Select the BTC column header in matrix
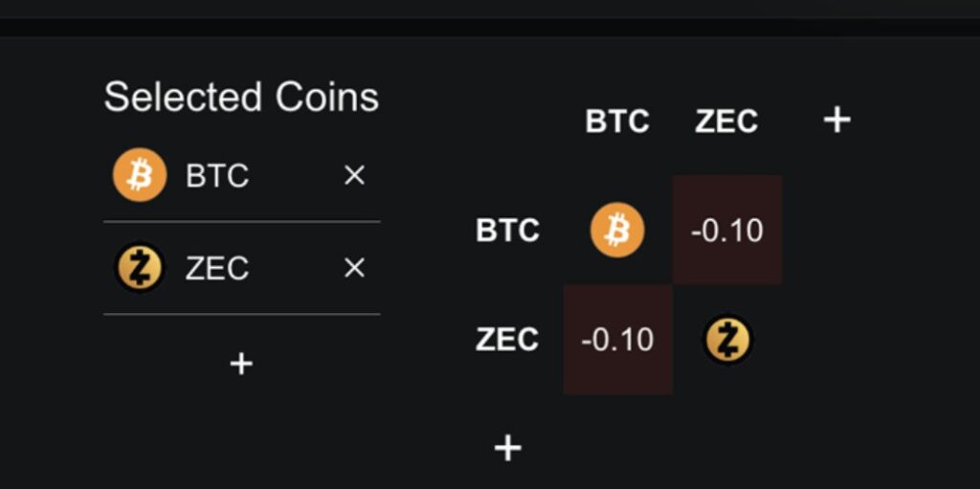Image resolution: width=980 pixels, height=489 pixels. pos(617,122)
